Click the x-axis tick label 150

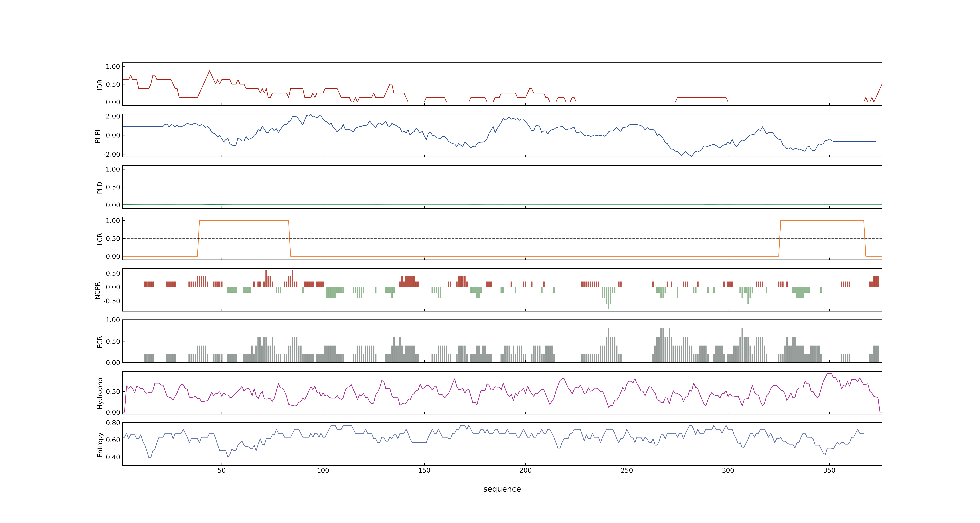coord(424,470)
